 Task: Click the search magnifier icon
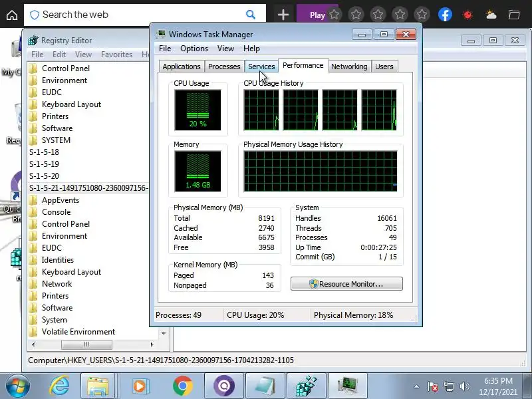tap(251, 15)
